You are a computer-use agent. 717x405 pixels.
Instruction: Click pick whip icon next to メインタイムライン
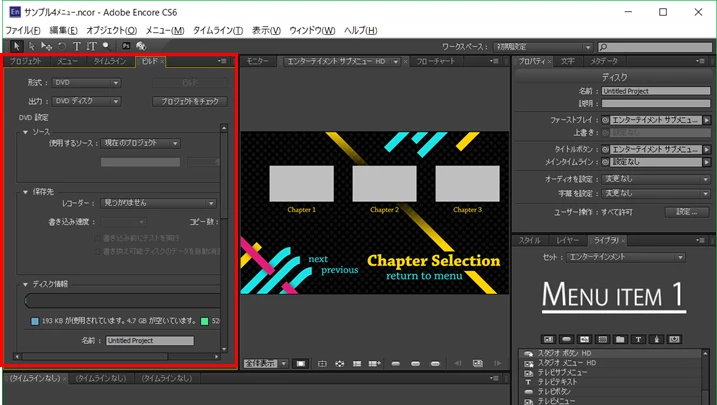pyautogui.click(x=605, y=162)
